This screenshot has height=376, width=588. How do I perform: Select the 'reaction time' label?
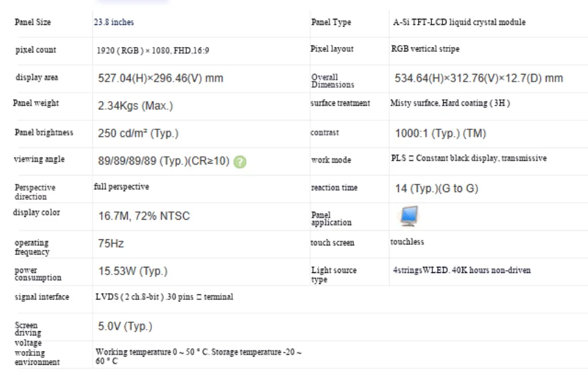pos(334,187)
